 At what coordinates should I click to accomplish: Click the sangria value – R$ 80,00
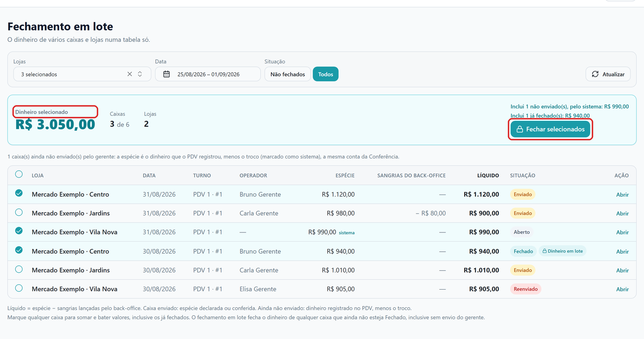[431, 213]
